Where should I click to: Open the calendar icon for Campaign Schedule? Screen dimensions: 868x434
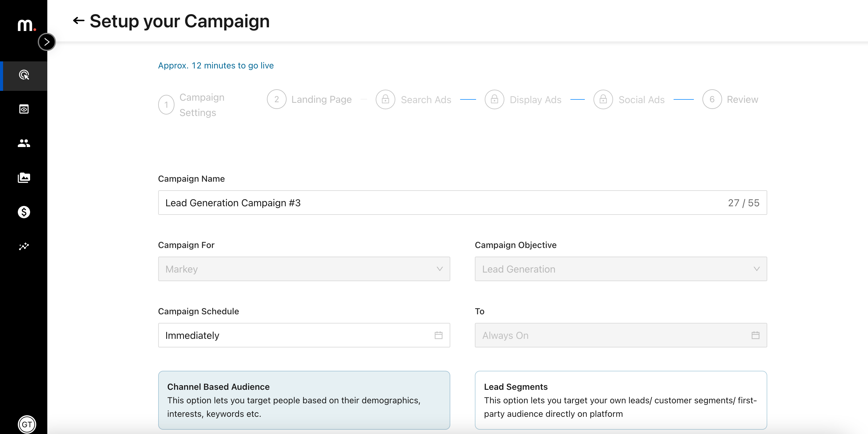[x=438, y=335]
